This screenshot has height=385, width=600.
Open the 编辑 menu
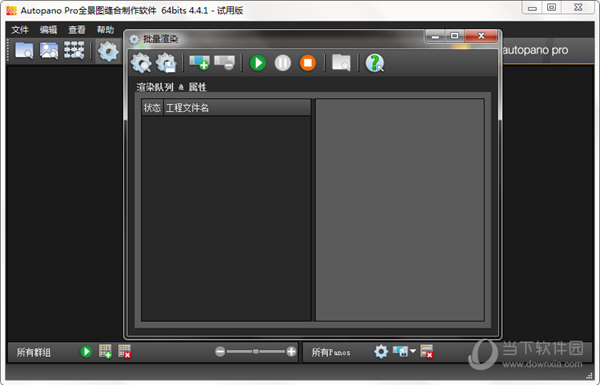point(48,30)
